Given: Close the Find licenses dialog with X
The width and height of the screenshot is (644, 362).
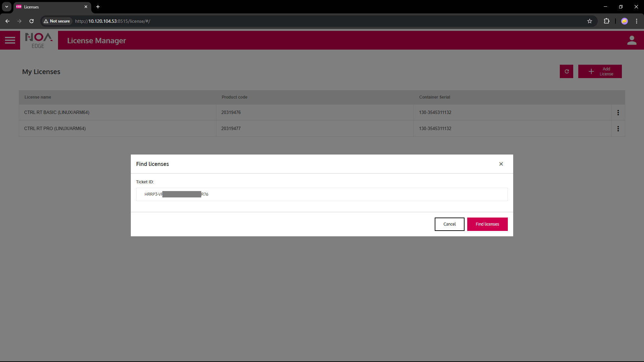Looking at the screenshot, I should pyautogui.click(x=501, y=164).
